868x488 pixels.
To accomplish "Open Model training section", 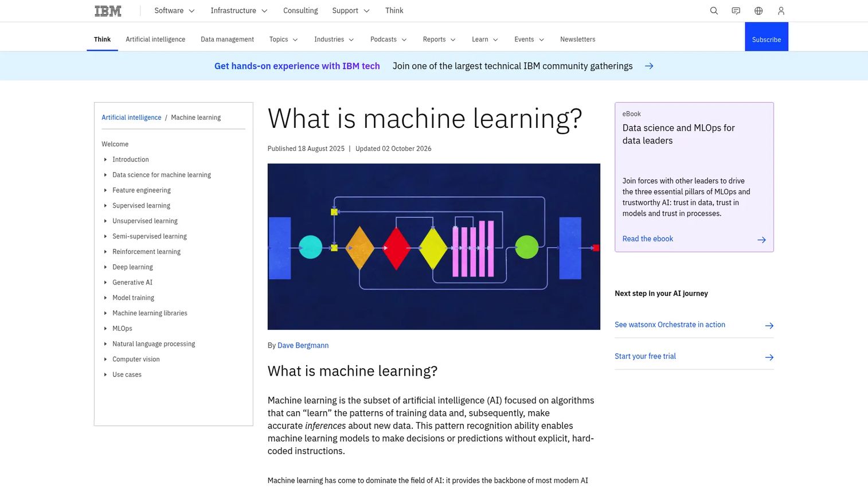I will [x=133, y=298].
